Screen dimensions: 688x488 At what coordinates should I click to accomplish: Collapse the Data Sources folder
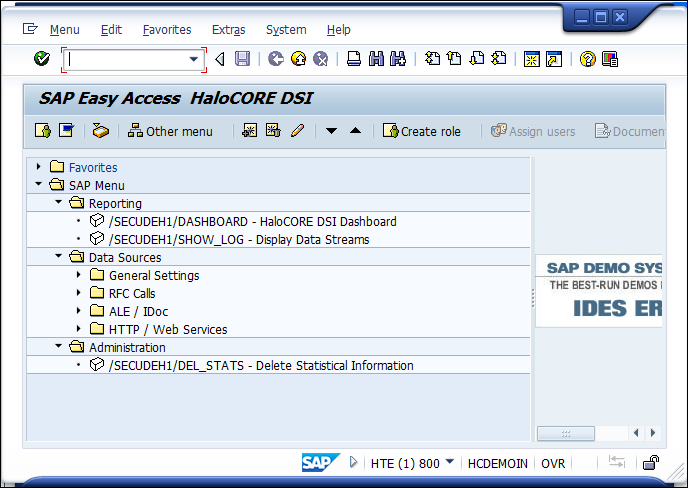click(x=58, y=256)
